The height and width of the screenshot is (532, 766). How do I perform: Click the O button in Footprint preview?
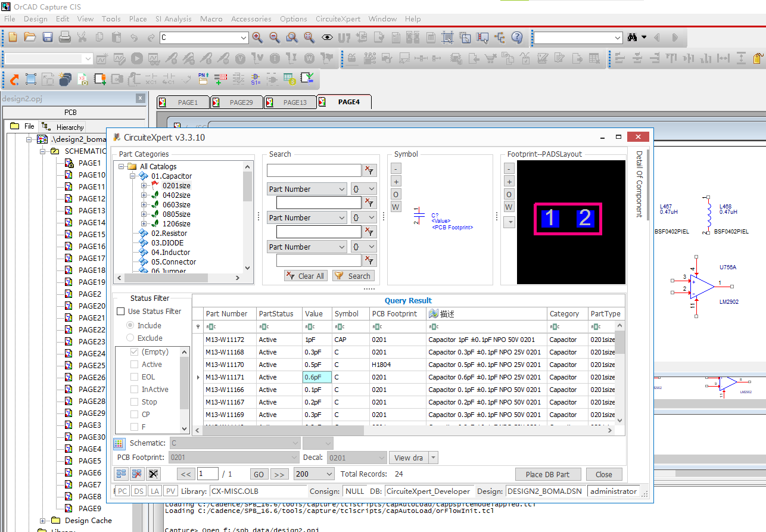[x=509, y=194]
